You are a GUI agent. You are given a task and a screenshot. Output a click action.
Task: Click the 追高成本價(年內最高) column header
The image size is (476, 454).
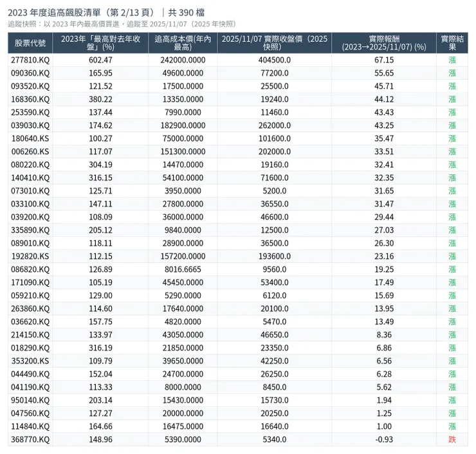(x=183, y=43)
